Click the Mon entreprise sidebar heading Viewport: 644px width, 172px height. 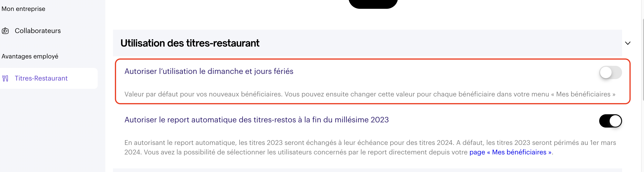pos(23,9)
